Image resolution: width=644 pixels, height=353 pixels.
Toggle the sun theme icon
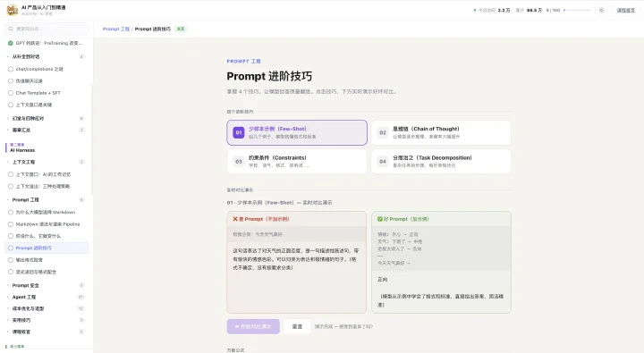(x=601, y=10)
